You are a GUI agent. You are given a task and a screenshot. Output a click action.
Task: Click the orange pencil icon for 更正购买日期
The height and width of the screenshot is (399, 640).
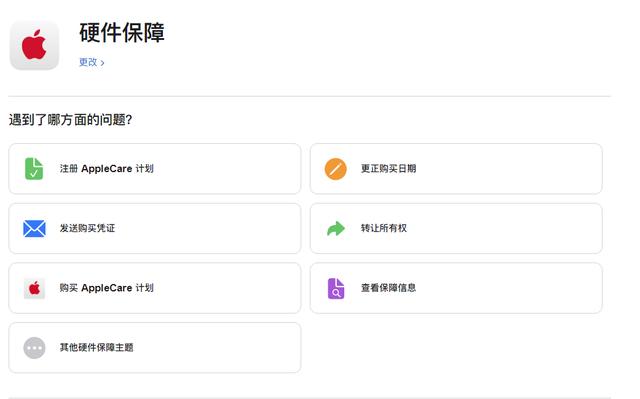coord(336,168)
